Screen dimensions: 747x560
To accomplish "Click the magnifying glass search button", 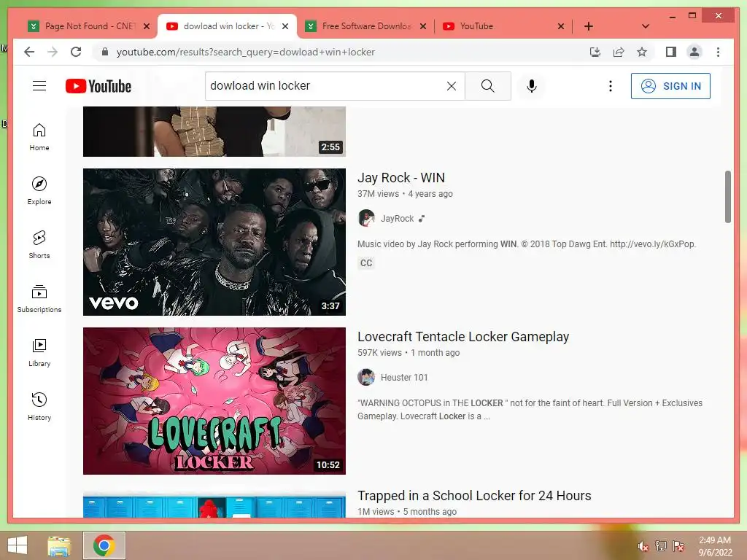I will (x=488, y=86).
